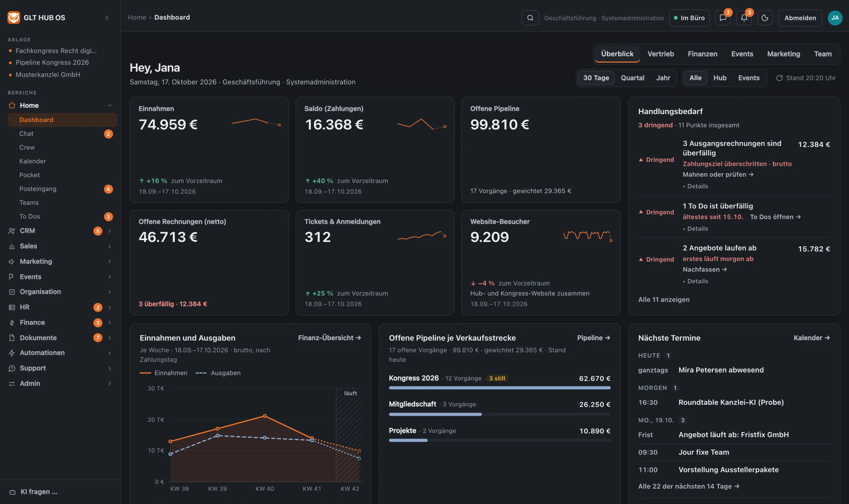Toggle dark mode moon icon

(765, 18)
